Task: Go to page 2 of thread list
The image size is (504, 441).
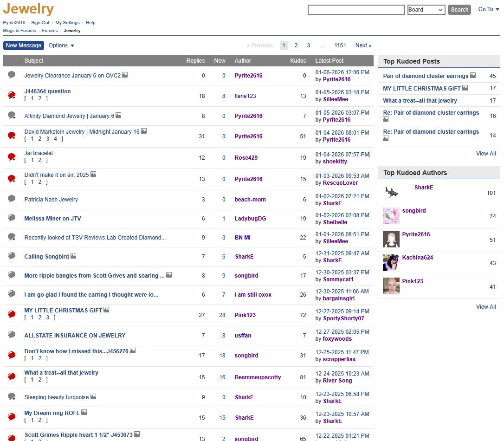Action: 296,45
